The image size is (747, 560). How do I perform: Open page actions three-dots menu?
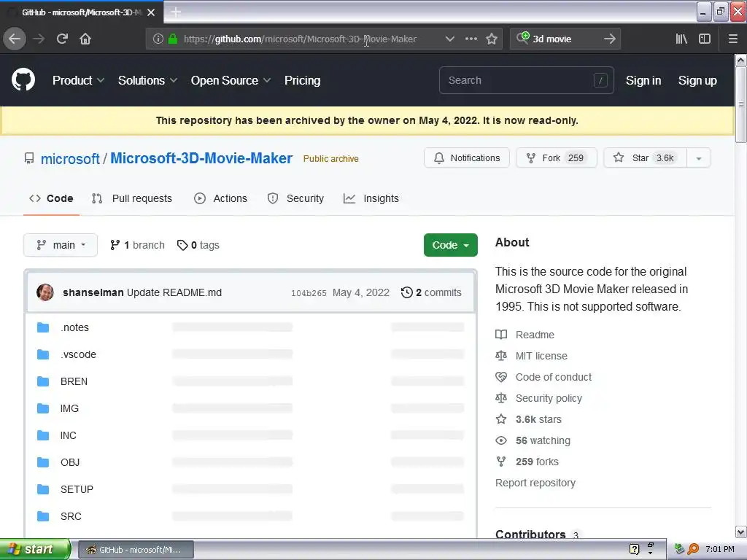tap(471, 39)
